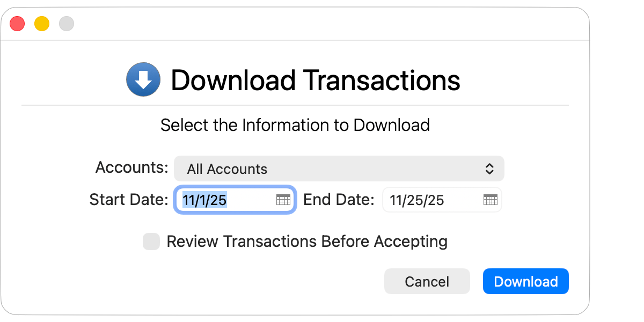
Task: Cancel the transaction download
Action: coord(427,281)
